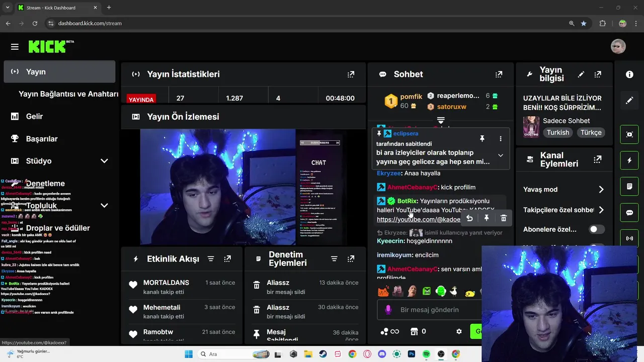Pop out the Yayın Ön İzlemesi panel
This screenshot has width=644, height=362.
coord(351,117)
